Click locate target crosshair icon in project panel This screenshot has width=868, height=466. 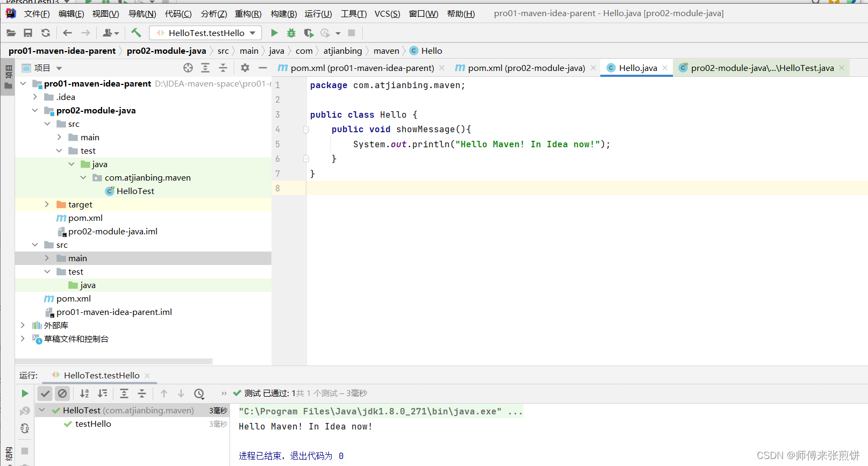click(x=188, y=68)
